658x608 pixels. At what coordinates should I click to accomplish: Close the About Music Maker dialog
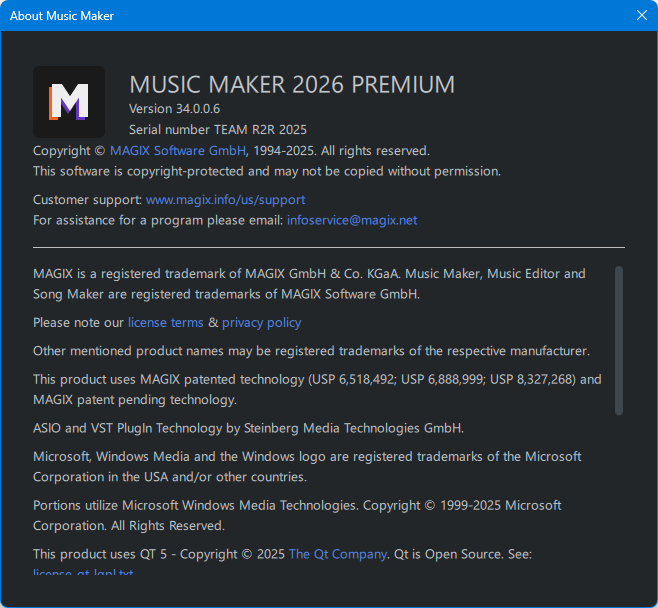641,15
